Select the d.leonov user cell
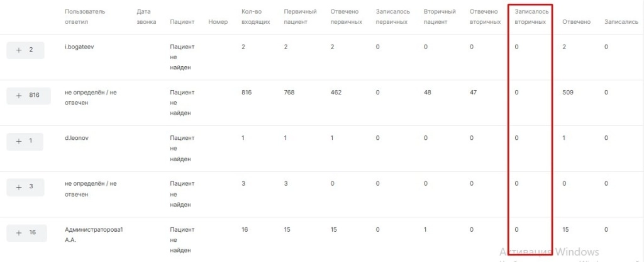Image resolution: width=644 pixels, height=262 pixels. tap(76, 138)
